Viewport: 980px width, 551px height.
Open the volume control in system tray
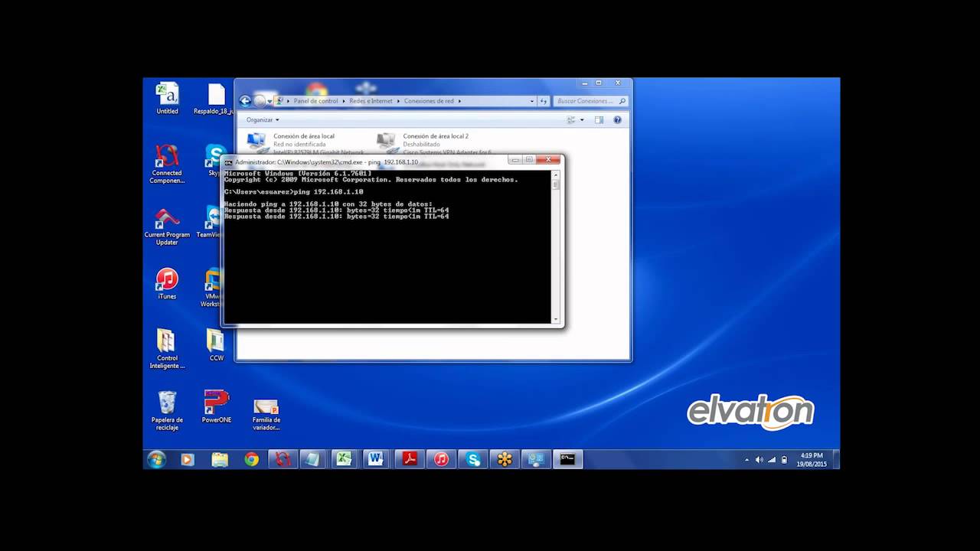759,460
